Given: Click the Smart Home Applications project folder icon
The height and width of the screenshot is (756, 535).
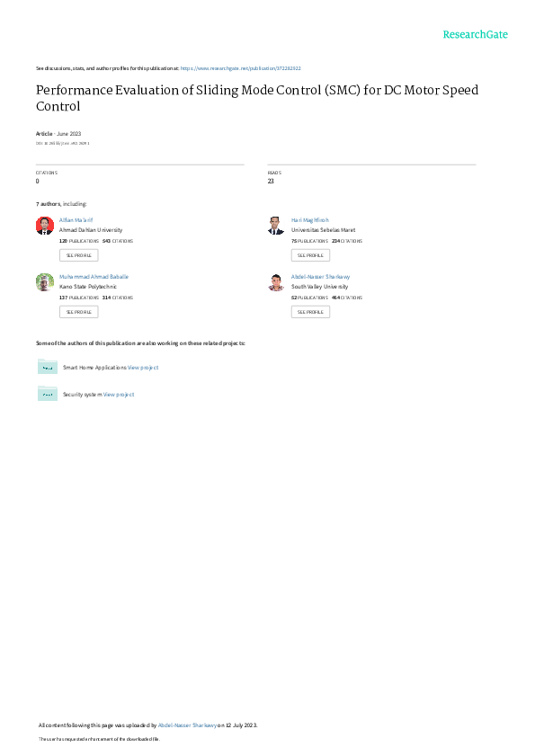Looking at the screenshot, I should (x=48, y=367).
